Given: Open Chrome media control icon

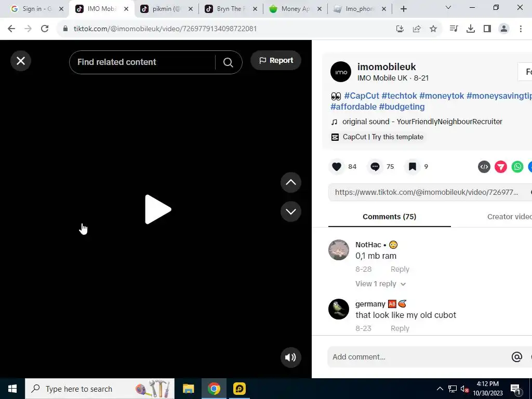Looking at the screenshot, I should [x=454, y=29].
